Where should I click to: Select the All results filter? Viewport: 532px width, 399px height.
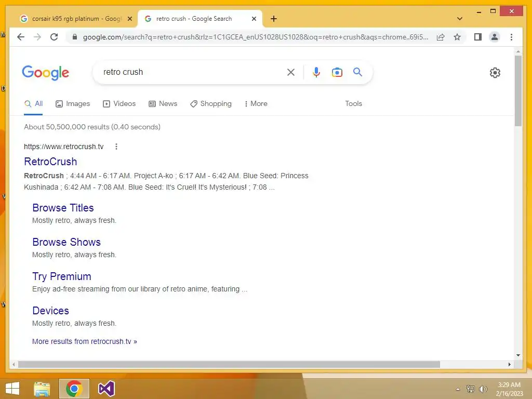[34, 103]
